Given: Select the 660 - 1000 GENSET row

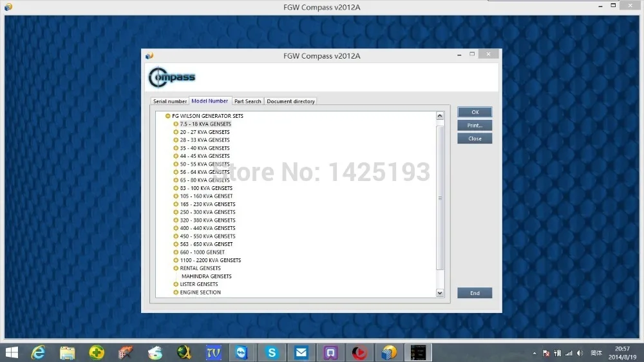Looking at the screenshot, I should (202, 252).
